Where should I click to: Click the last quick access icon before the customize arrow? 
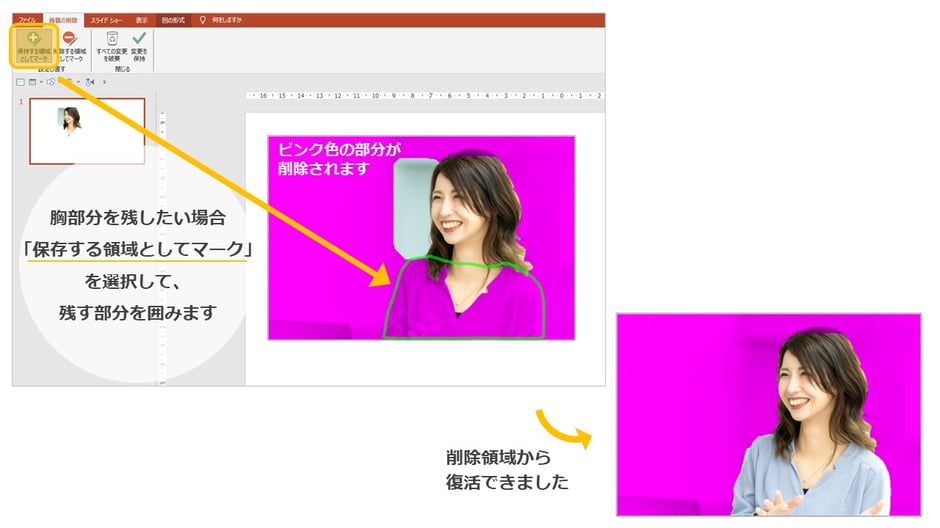(x=90, y=82)
